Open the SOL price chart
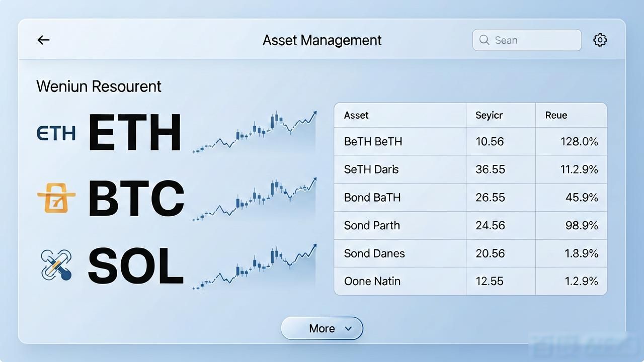 click(x=254, y=266)
